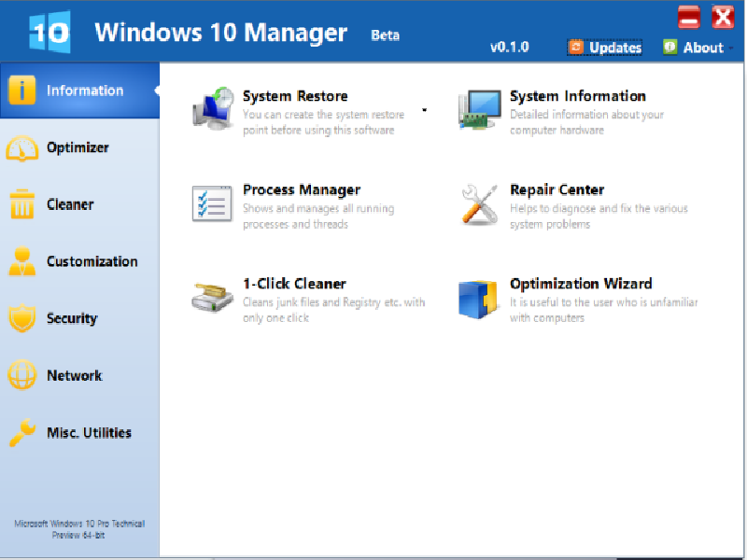Switch to the Optimizer section

click(79, 147)
